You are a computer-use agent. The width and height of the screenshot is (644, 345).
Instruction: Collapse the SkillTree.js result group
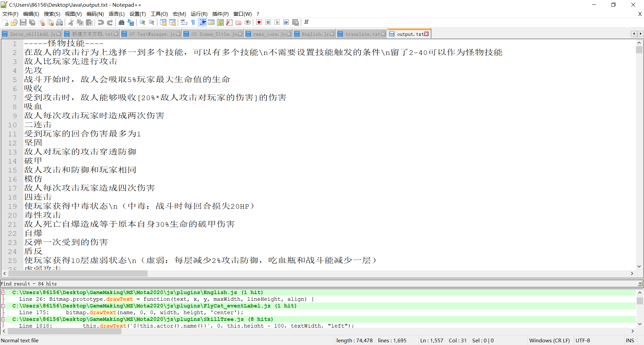click(3, 319)
